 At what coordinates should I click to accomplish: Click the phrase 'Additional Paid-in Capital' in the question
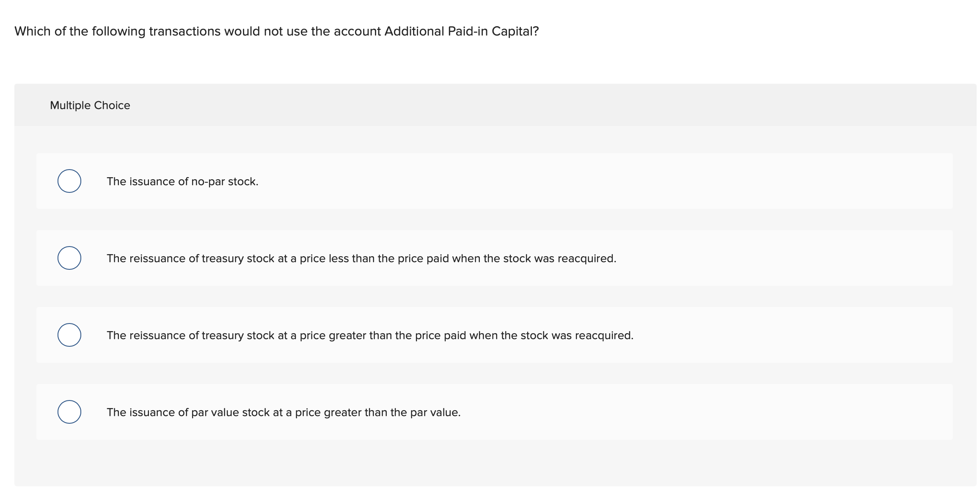tap(460, 30)
